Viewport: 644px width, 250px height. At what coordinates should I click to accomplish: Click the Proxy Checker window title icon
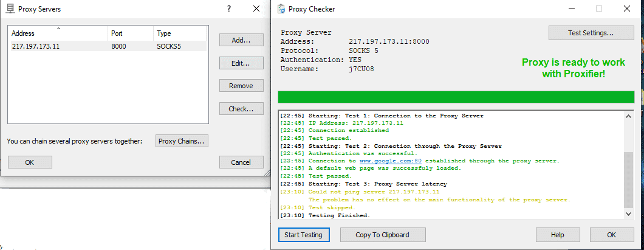click(x=281, y=9)
